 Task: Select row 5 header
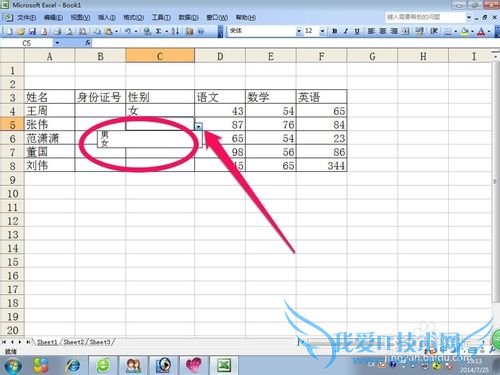tap(12, 125)
